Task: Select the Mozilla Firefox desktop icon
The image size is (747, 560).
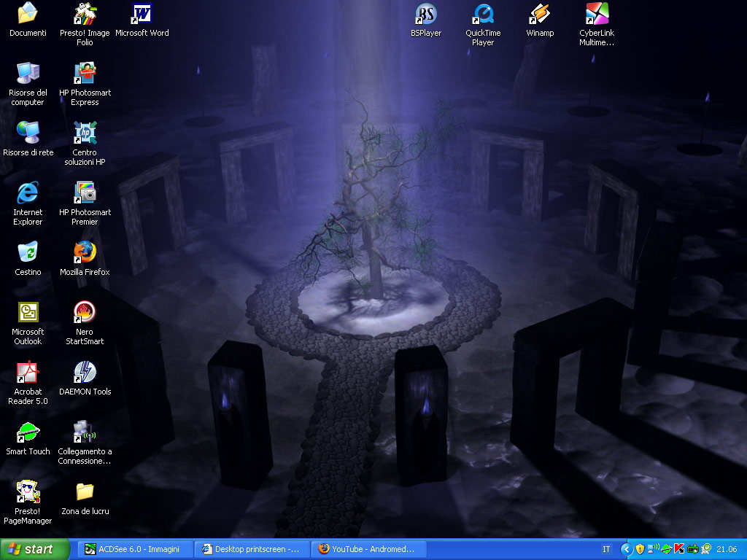Action: [x=85, y=253]
